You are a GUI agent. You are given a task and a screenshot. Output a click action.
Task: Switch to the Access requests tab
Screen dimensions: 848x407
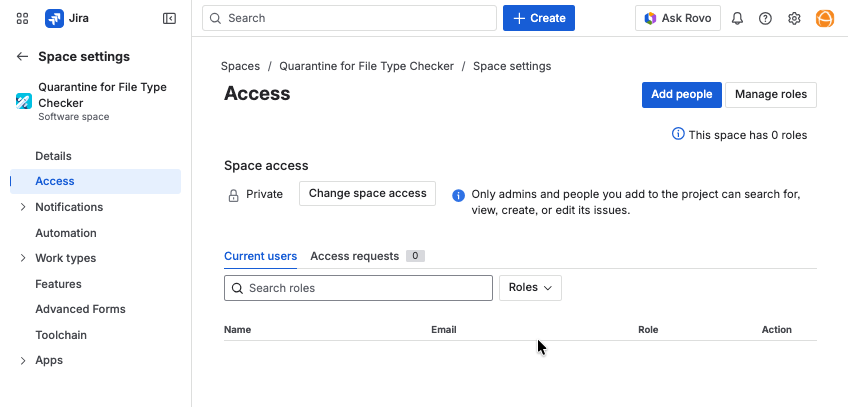[x=354, y=256]
